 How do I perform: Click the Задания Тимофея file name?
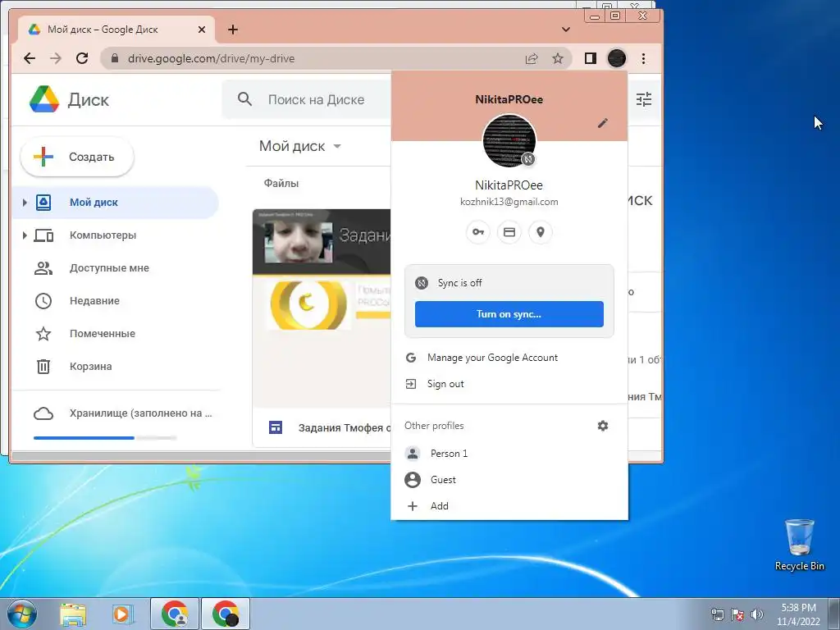click(345, 427)
